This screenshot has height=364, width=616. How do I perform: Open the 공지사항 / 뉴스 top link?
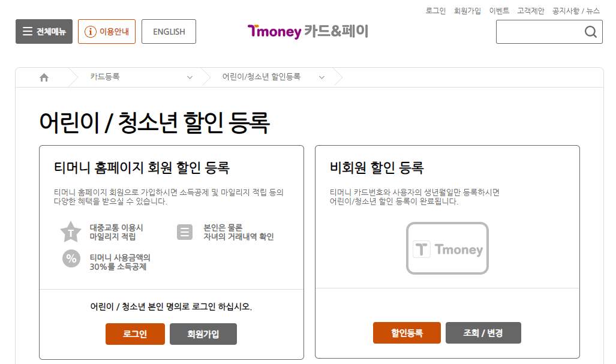tap(576, 11)
